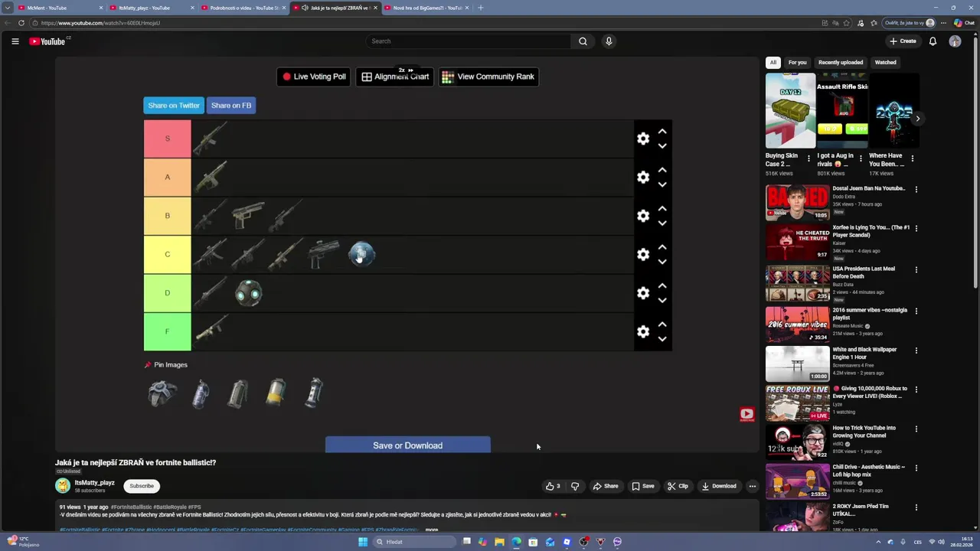Open Windows Start menu
Screen dimensions: 980x551
363,542
